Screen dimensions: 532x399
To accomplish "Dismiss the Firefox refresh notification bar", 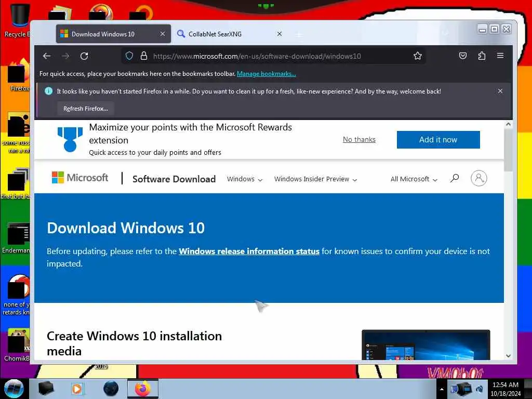I will click(500, 91).
